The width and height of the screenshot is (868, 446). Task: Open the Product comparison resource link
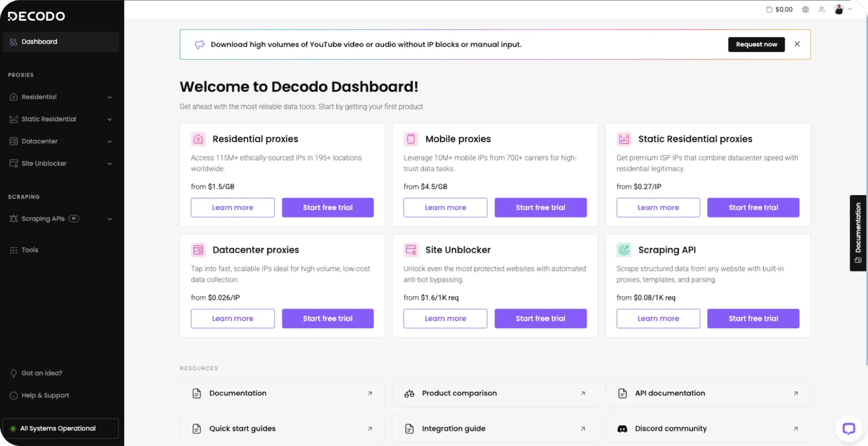coord(495,393)
